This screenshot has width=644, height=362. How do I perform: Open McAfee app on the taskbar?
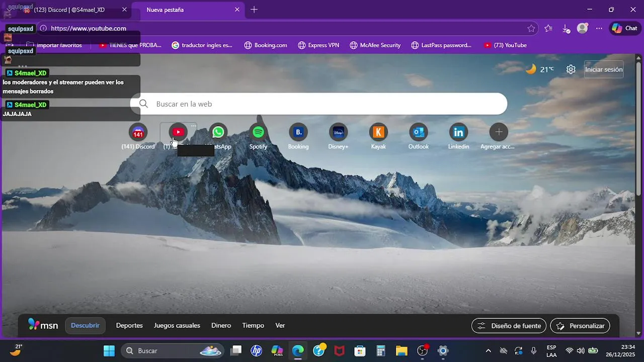click(340, 350)
